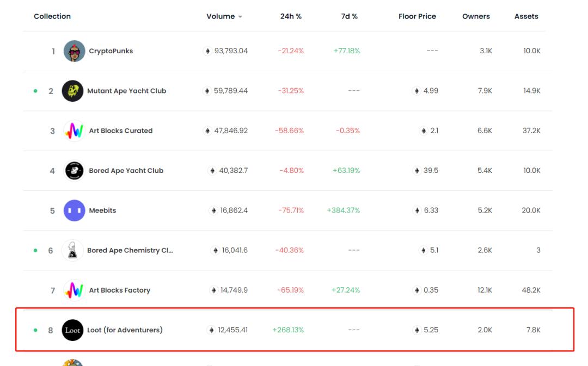This screenshot has width=588, height=366.
Task: Select the -31.25% value for Mutant Ape
Action: (291, 91)
